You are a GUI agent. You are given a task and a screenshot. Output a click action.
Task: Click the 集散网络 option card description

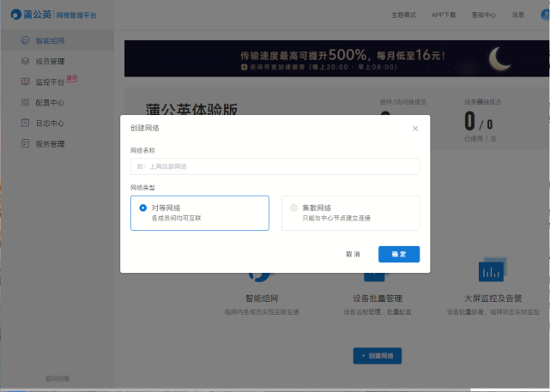[336, 218]
